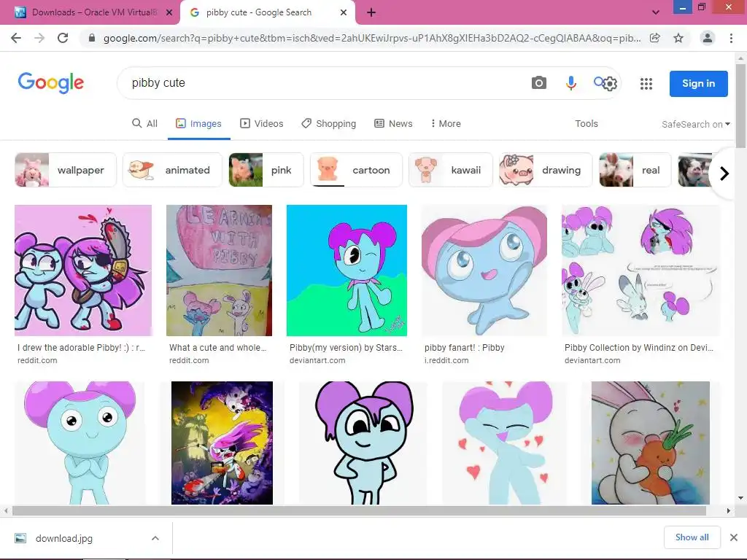Go back with the browser back arrow
The image size is (747, 560).
16,38
